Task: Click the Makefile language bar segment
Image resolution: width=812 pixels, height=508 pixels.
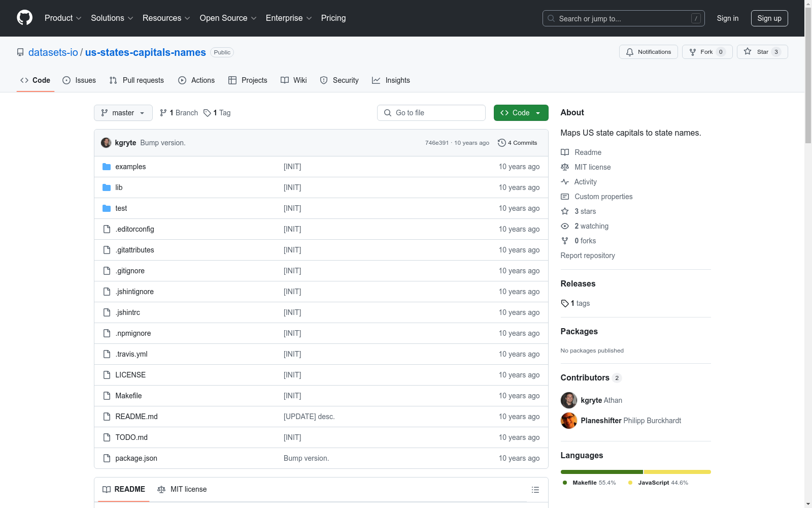Action: [x=602, y=472]
